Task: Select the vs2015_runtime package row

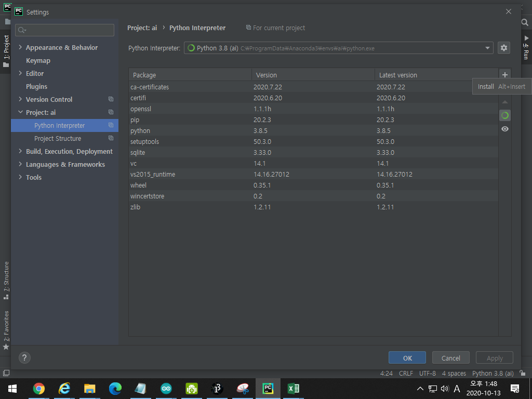Action: 313,175
